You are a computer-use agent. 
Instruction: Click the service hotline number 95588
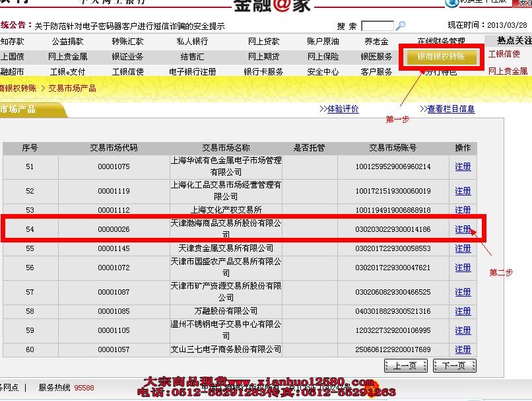point(84,388)
